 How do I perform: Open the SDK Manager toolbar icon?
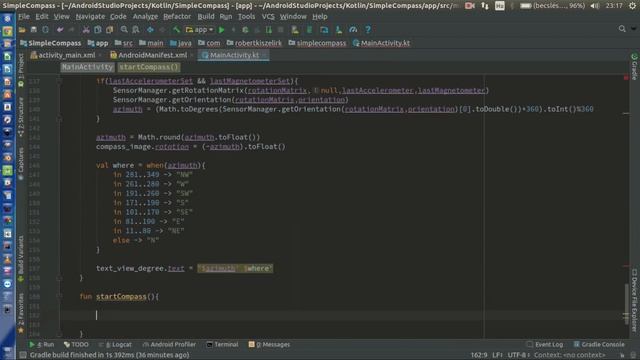click(338, 29)
